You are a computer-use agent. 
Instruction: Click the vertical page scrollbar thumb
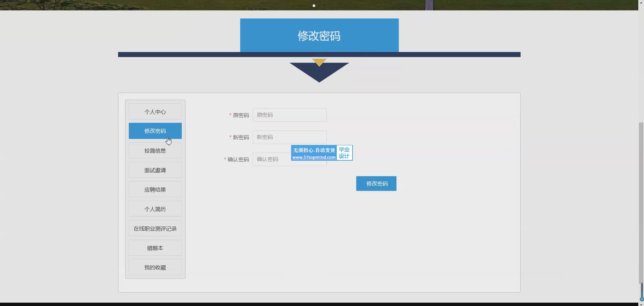pyautogui.click(x=641, y=201)
